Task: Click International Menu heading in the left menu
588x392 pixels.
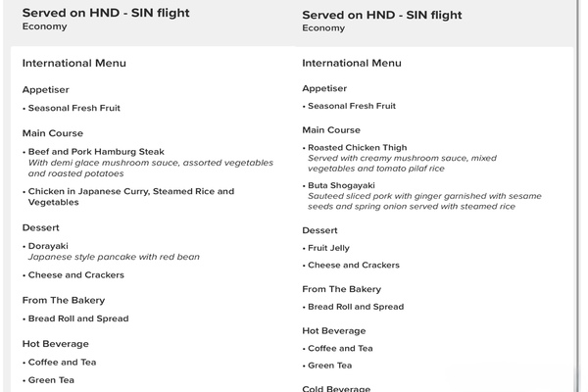Action: pos(74,64)
